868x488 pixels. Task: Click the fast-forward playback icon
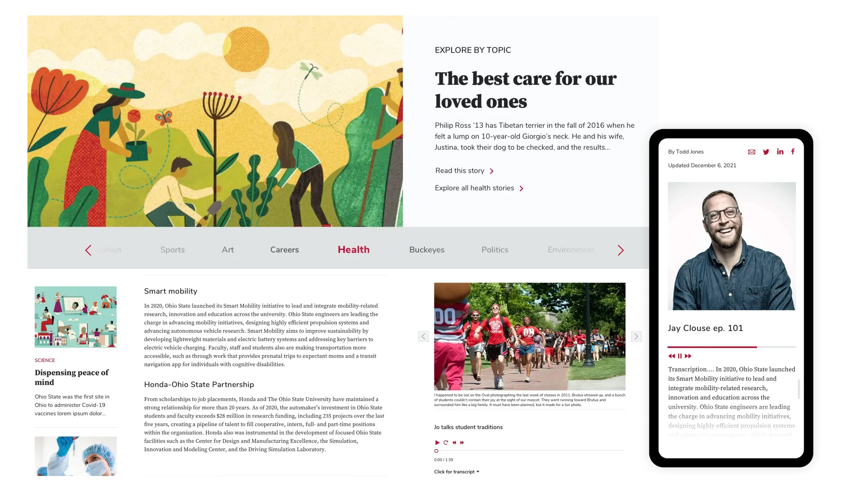(x=688, y=356)
